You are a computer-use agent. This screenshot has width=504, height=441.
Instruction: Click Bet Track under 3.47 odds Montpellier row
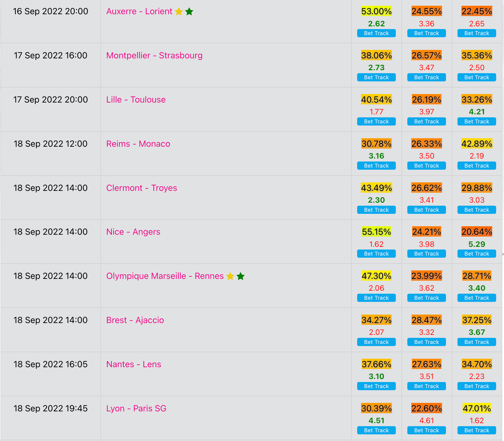427,77
